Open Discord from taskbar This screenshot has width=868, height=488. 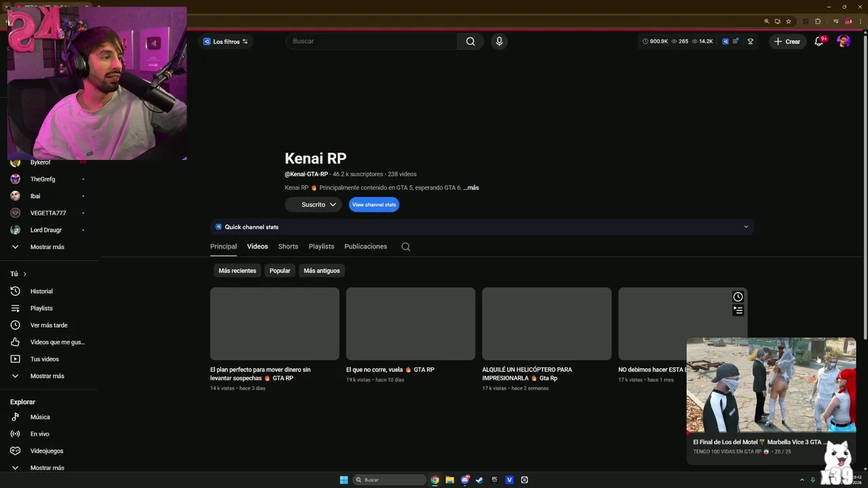pos(465,480)
